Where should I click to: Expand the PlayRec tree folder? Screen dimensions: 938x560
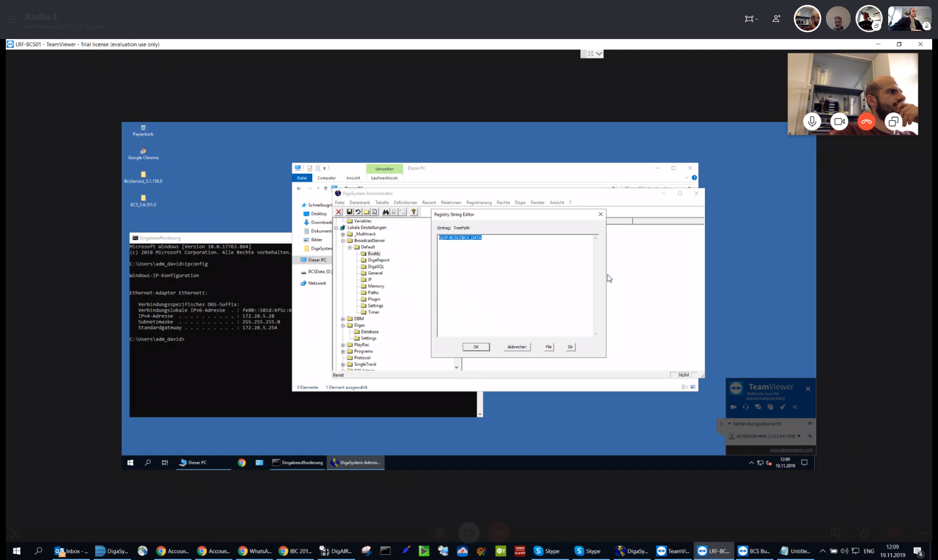coord(343,345)
